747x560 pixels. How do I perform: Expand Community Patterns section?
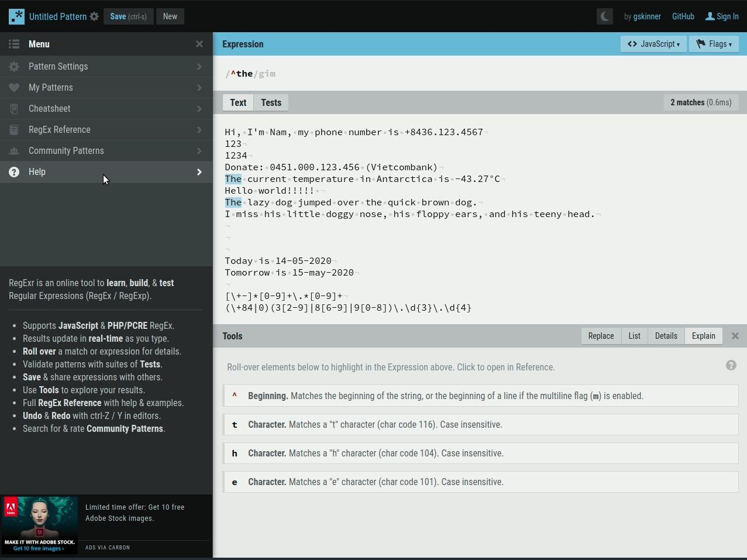tap(106, 151)
